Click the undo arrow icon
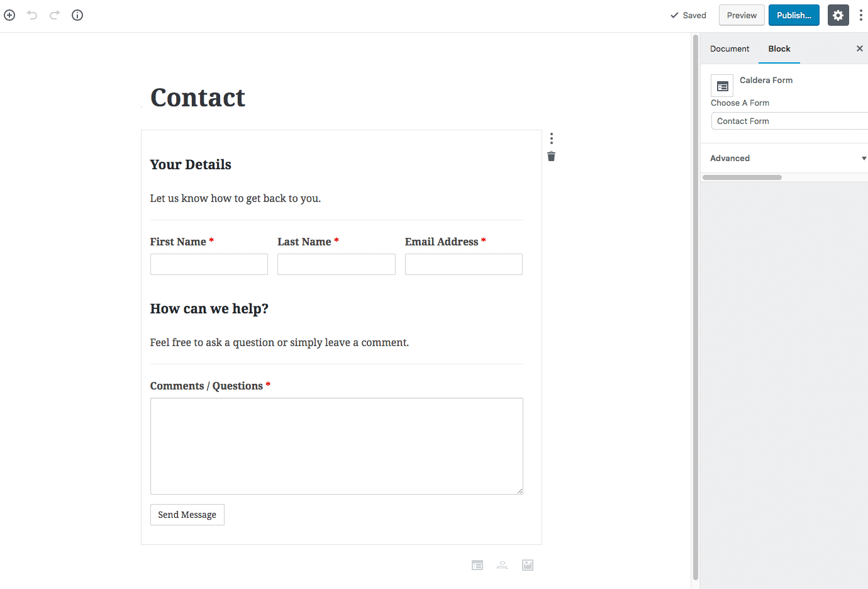 pyautogui.click(x=32, y=15)
